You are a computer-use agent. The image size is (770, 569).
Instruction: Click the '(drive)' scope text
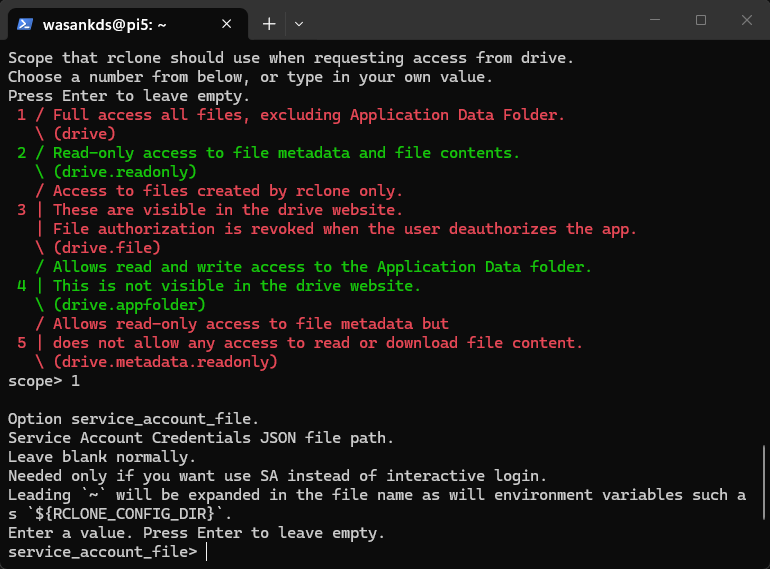click(x=84, y=134)
